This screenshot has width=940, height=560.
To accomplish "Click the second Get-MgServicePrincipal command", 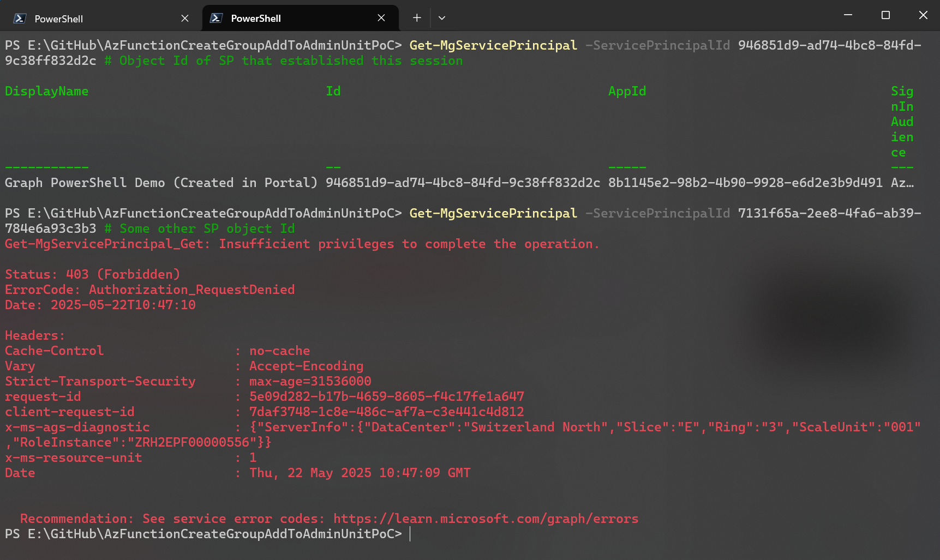I will coord(493,213).
